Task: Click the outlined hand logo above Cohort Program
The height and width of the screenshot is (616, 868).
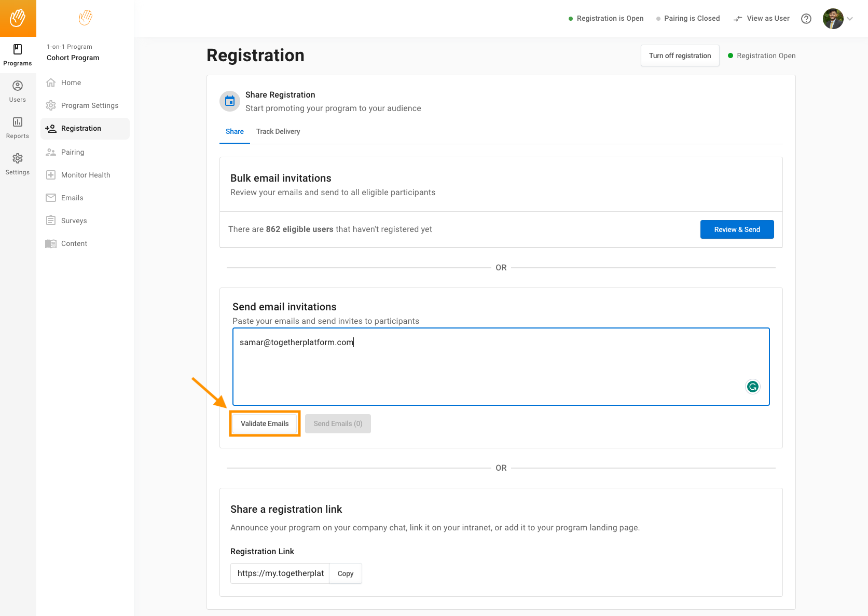Action: [x=86, y=18]
